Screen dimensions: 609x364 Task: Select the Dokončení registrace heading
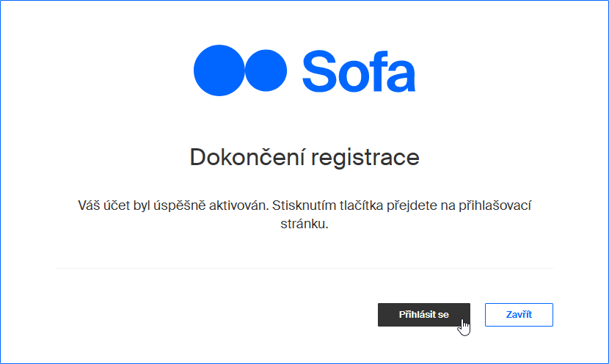[x=304, y=157]
